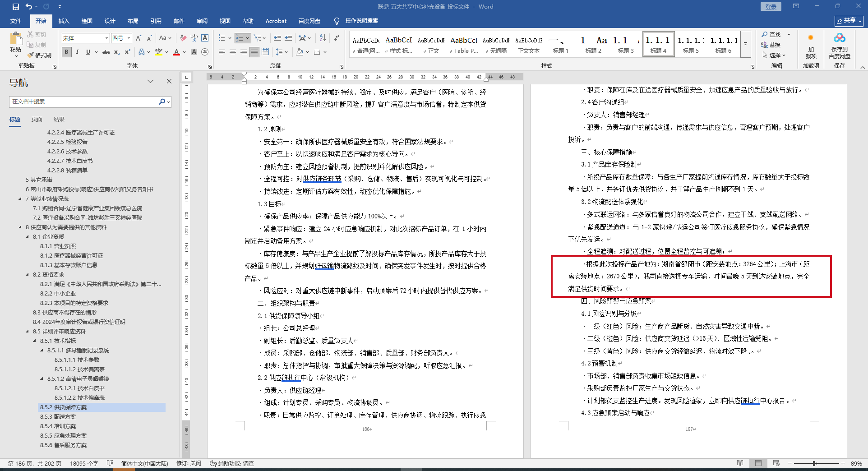Viewport: 868px width, 471px height.
Task: Click Replace (替换) in the editing group
Action: click(771, 45)
